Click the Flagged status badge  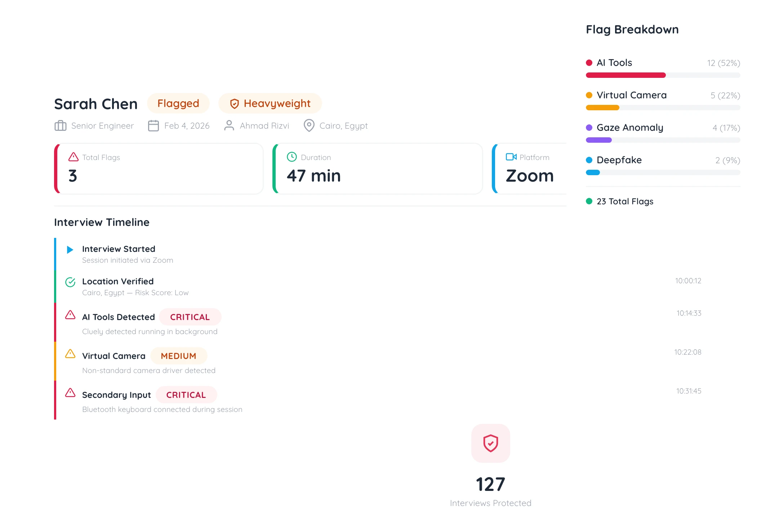(178, 103)
